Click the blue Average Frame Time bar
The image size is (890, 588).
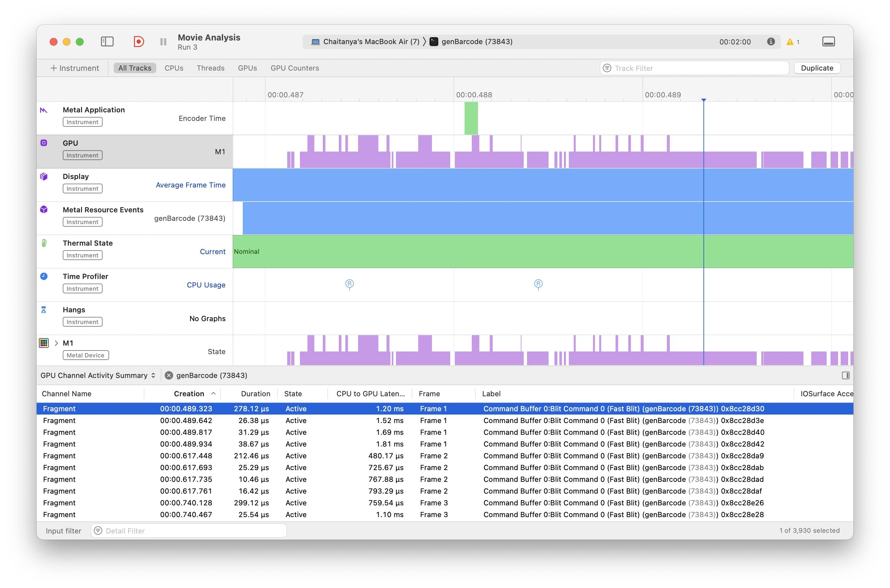(x=543, y=185)
